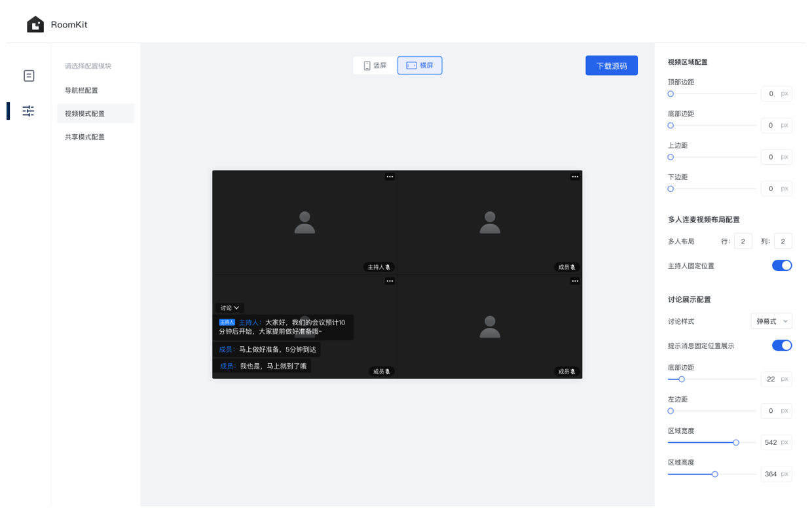Click muted mic on bottom-left 成员 badge
Viewport: 812px width, 513px height.
tap(388, 372)
